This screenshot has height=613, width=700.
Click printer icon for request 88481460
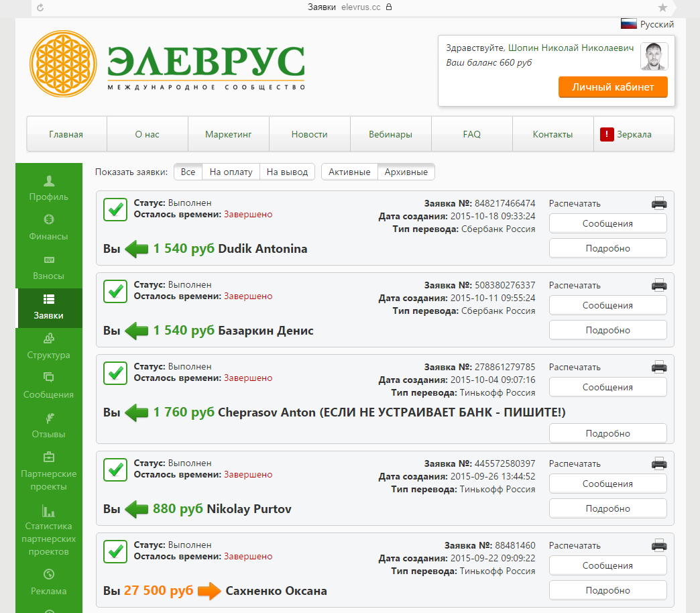click(x=659, y=545)
